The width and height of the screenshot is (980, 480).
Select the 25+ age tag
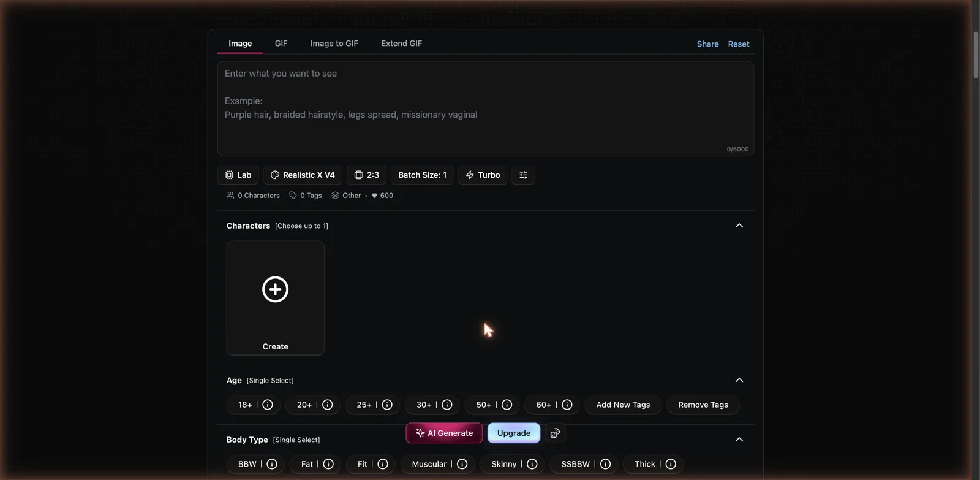tap(364, 405)
